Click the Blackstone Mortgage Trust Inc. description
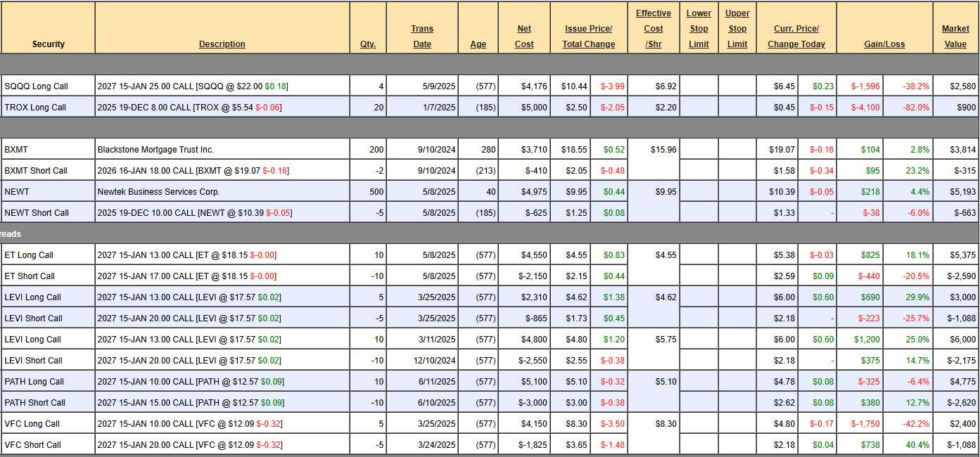 [x=155, y=150]
